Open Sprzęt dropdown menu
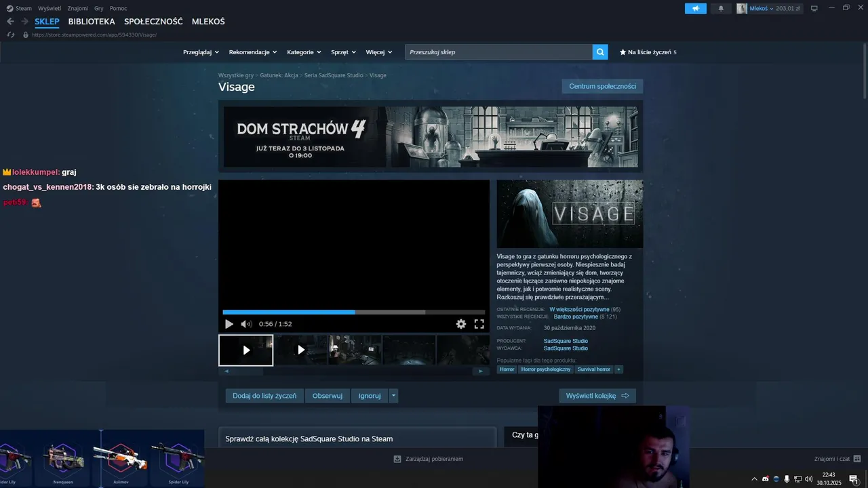 click(x=343, y=52)
